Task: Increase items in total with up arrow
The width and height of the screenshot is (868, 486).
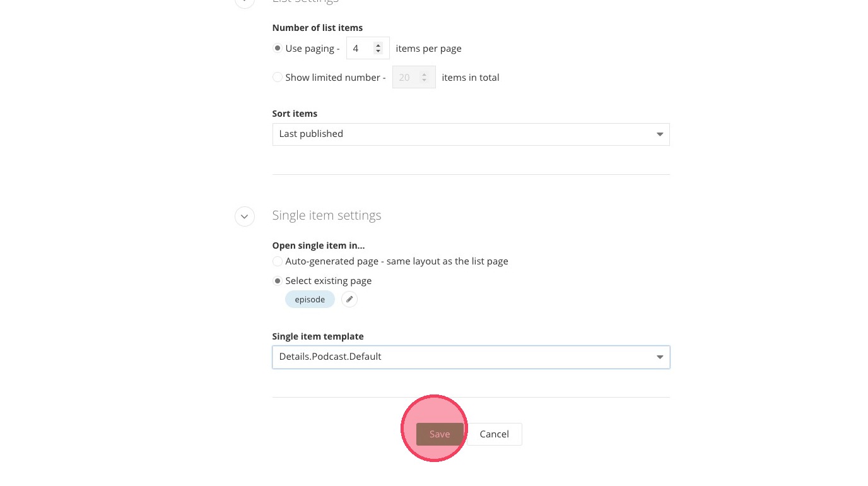Action: [424, 74]
